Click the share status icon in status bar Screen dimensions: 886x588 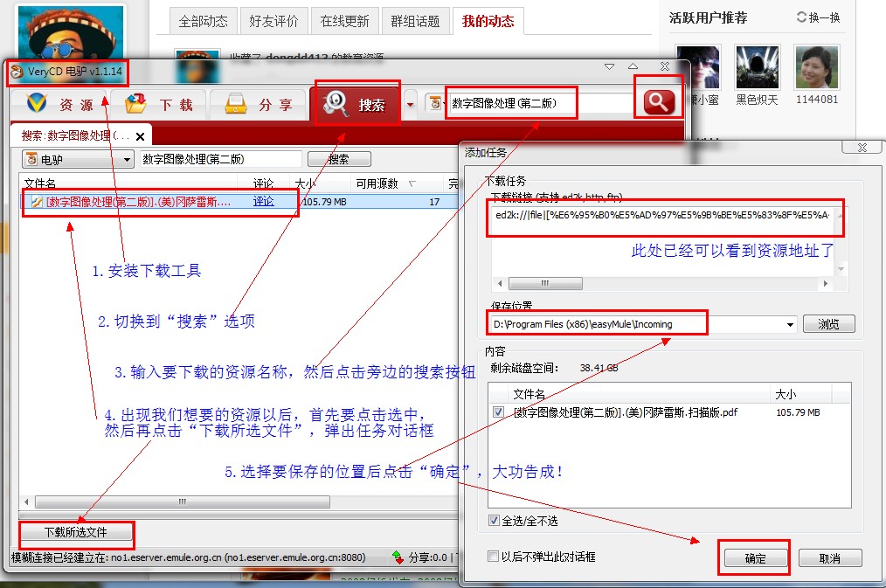398,557
